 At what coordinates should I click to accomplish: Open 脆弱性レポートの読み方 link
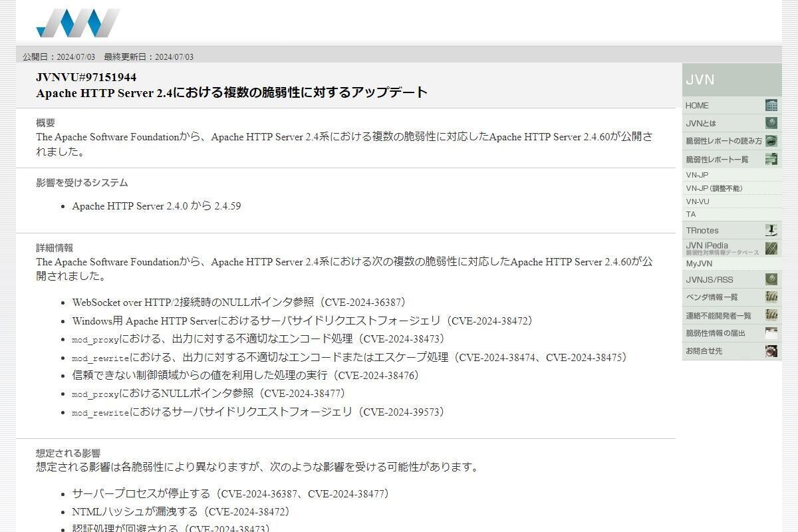(x=724, y=141)
